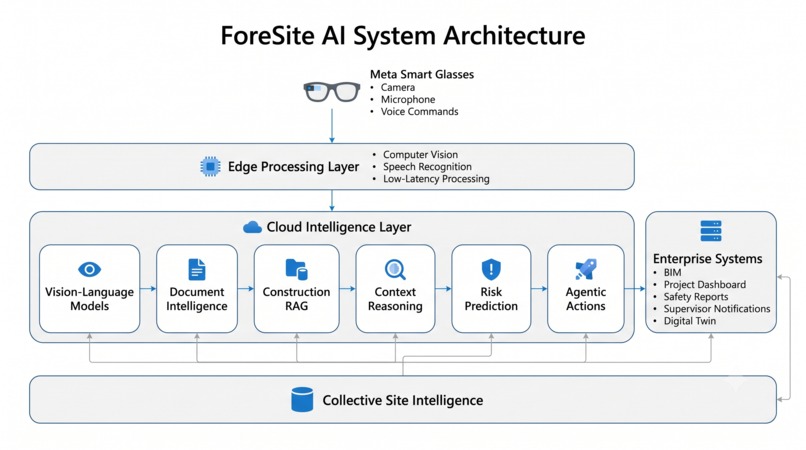Click the Risk Prediction label
The image size is (806, 450).
(491, 299)
